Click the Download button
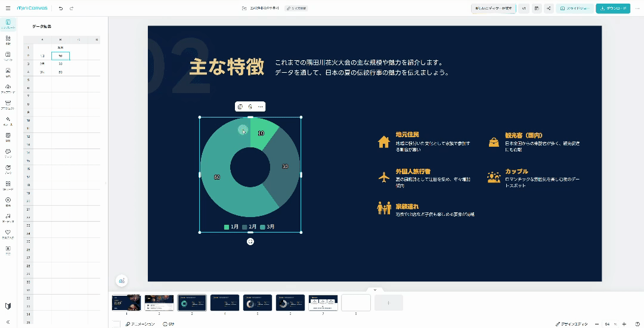The height and width of the screenshot is (328, 644). click(x=613, y=8)
